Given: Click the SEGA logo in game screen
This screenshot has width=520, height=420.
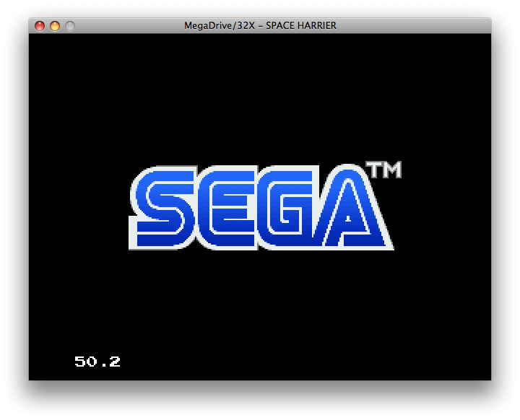Looking at the screenshot, I should [x=261, y=207].
